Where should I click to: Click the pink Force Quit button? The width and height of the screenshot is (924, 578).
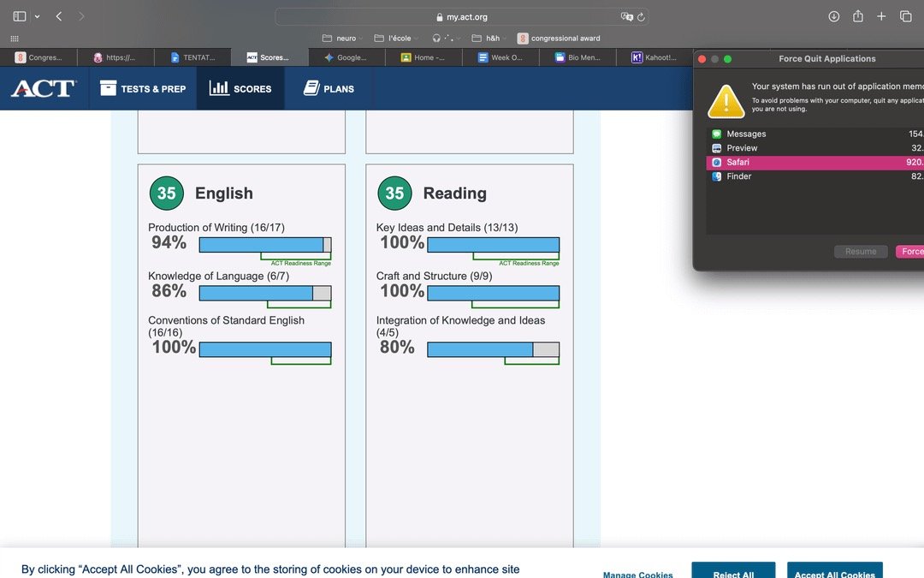pyautogui.click(x=909, y=251)
